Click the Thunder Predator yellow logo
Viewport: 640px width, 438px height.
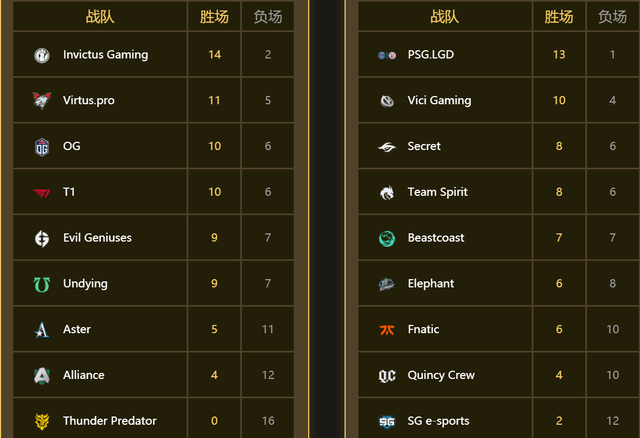(42, 421)
